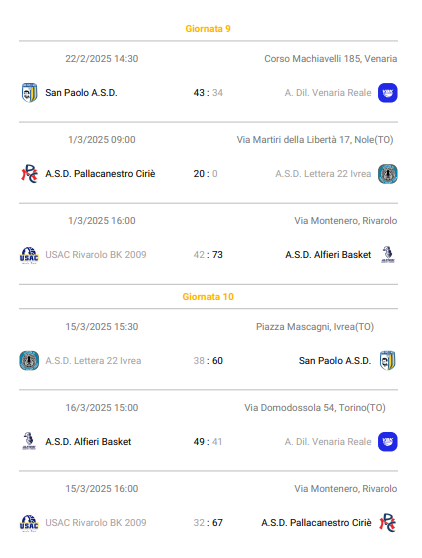The height and width of the screenshot is (558, 422).
Task: Click Lettera 22 Ivrea logo in Giornata 9
Action: (387, 174)
